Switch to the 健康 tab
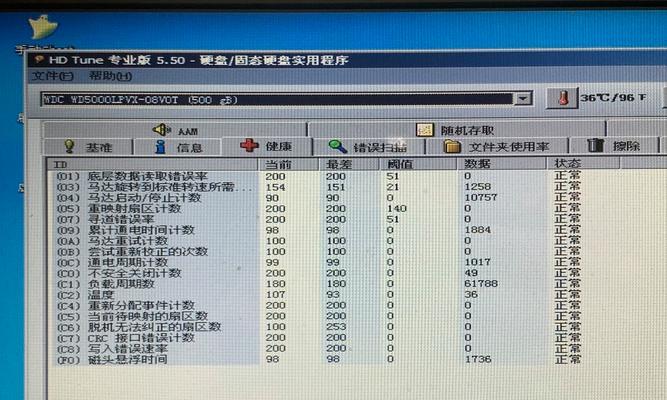667x400 pixels. [267, 146]
